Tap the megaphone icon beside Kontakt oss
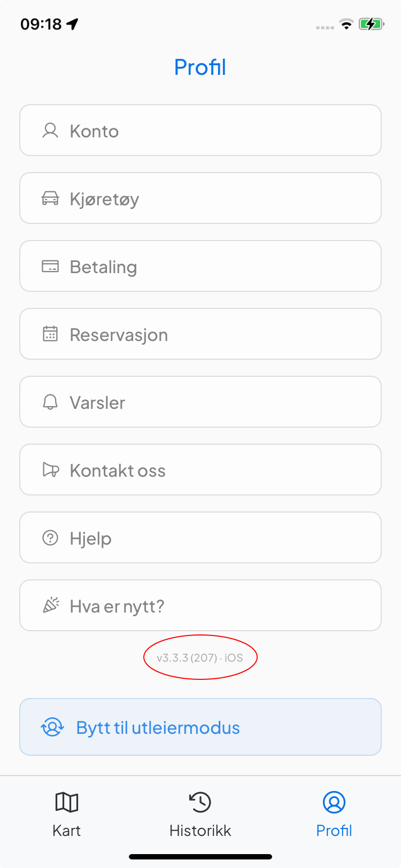This screenshot has width=401, height=868. pos(51,470)
